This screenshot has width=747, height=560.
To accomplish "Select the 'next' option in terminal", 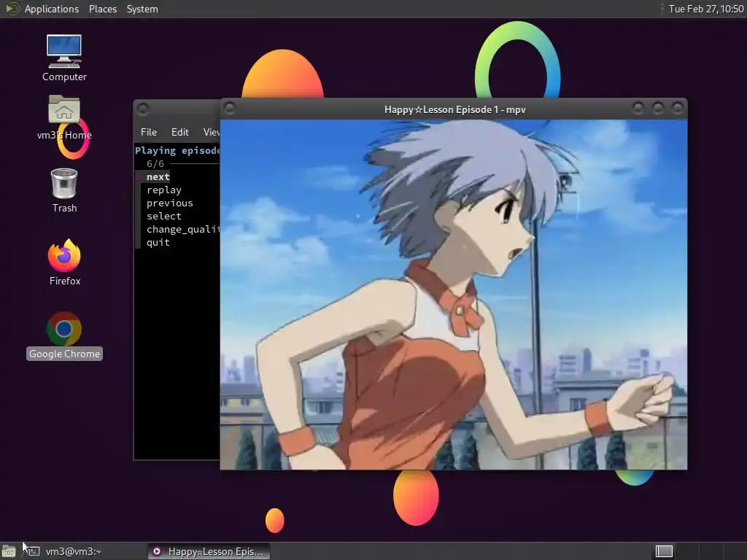I will coord(158,176).
